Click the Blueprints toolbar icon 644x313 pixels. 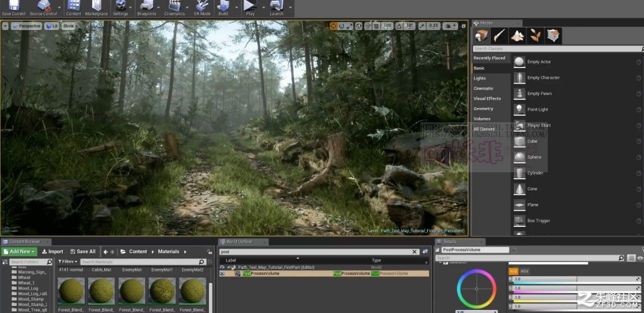tap(146, 6)
